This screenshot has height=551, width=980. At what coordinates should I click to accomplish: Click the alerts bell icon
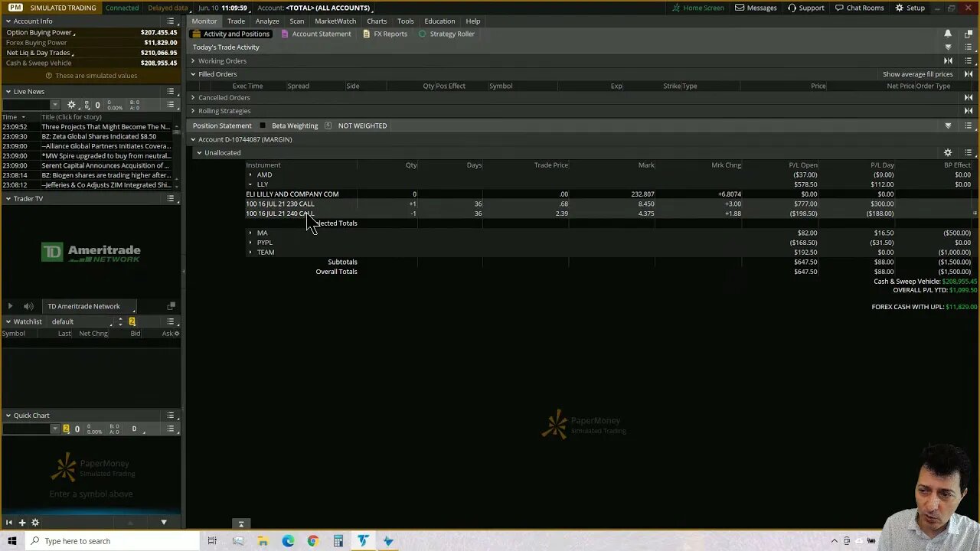(x=948, y=34)
